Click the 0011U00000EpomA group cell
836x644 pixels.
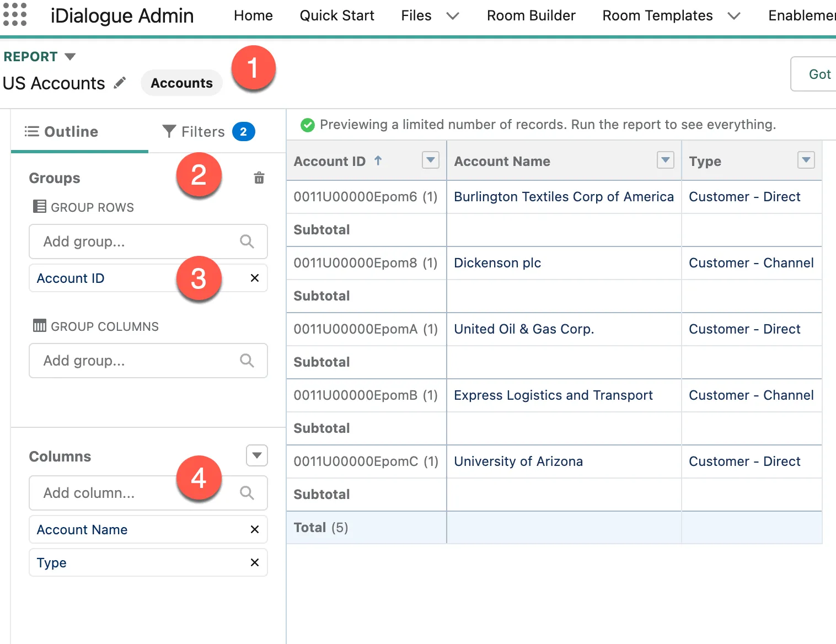[366, 329]
